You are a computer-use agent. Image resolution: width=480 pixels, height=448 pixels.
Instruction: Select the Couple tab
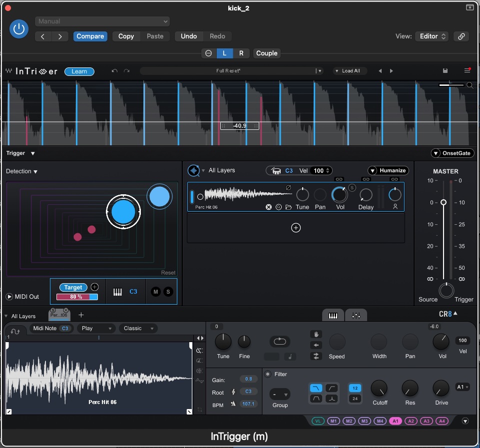click(266, 53)
